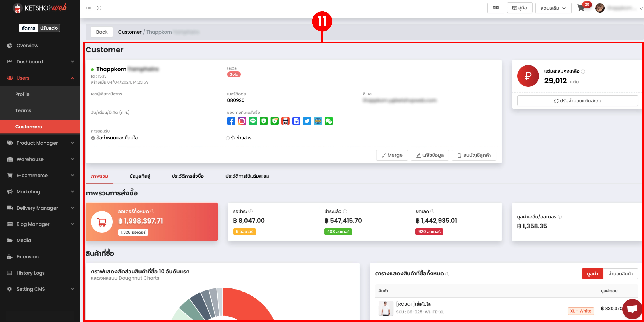Switch to จัดการ mode
Screen dimensions: 644x322
[28, 28]
